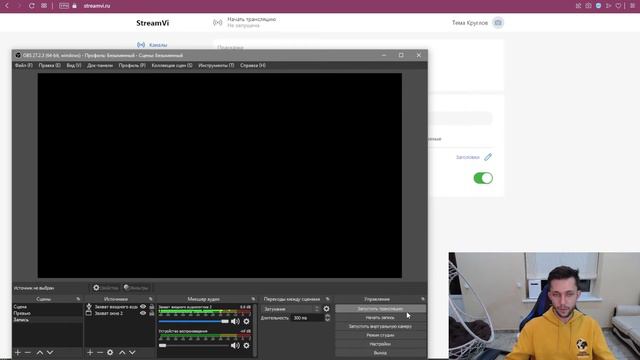The width and height of the screenshot is (640, 360).
Task: Click the Запустить трансляцию button
Action: pyautogui.click(x=380, y=309)
